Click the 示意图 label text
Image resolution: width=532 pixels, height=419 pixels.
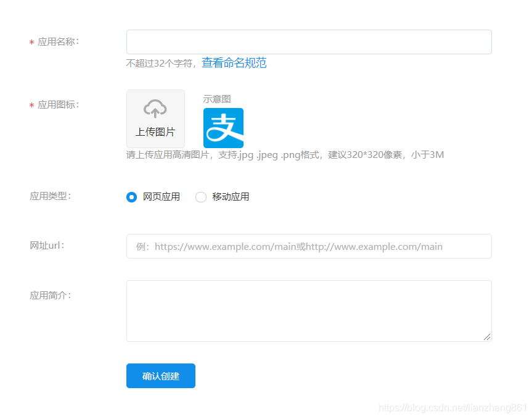tap(217, 99)
